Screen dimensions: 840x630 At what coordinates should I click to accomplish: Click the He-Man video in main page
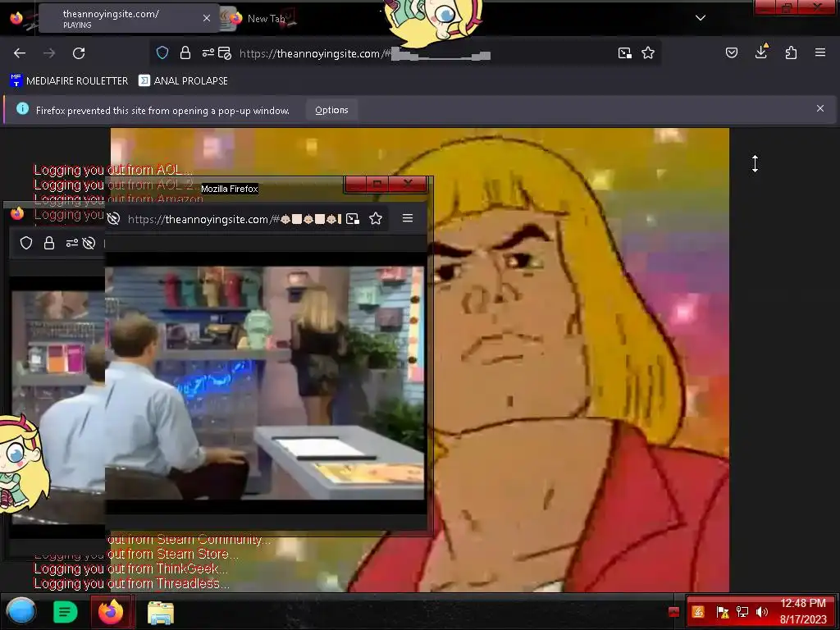[578, 359]
